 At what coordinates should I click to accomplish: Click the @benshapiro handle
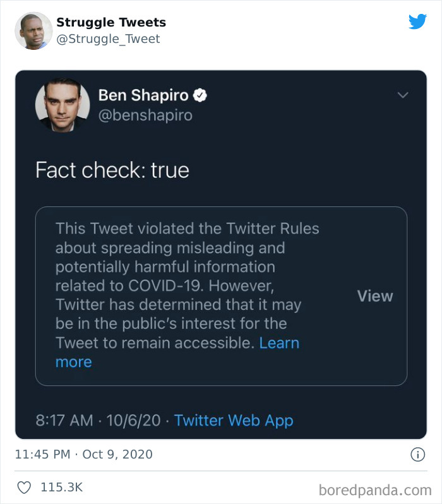pyautogui.click(x=145, y=116)
